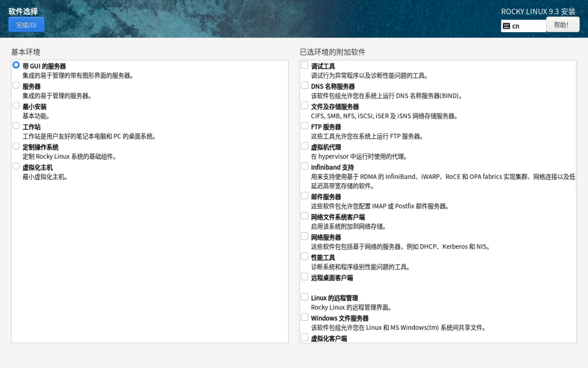Tick the Infiniband 支持 checkbox

point(304,166)
